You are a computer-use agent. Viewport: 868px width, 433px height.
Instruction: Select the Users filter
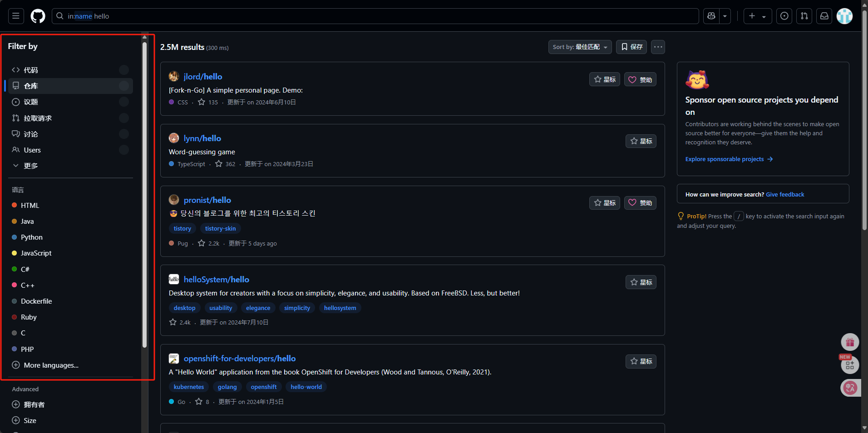click(70, 150)
